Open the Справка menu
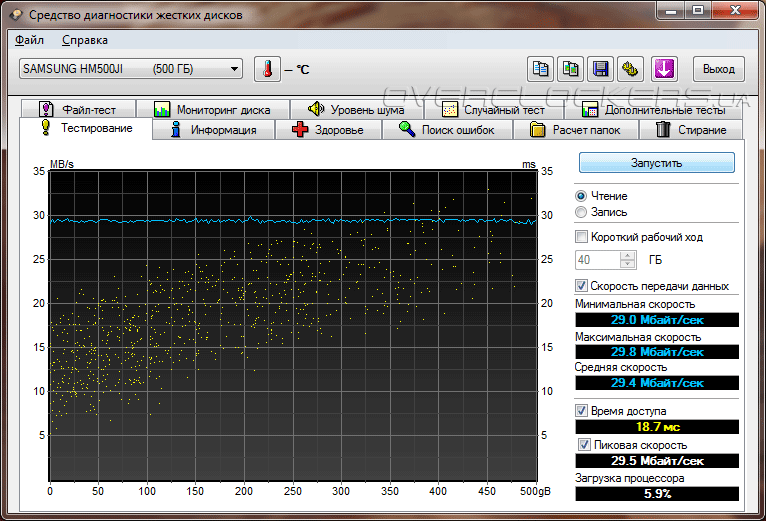 (x=85, y=40)
